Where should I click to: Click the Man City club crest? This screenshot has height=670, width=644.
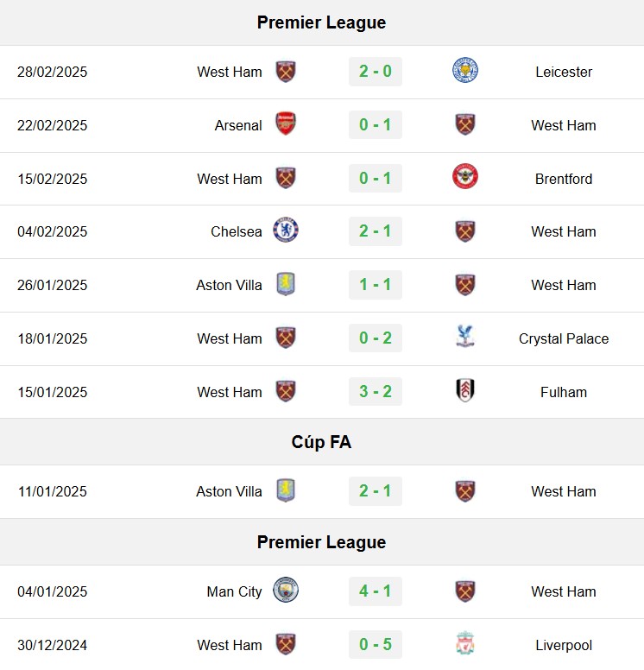[286, 591]
